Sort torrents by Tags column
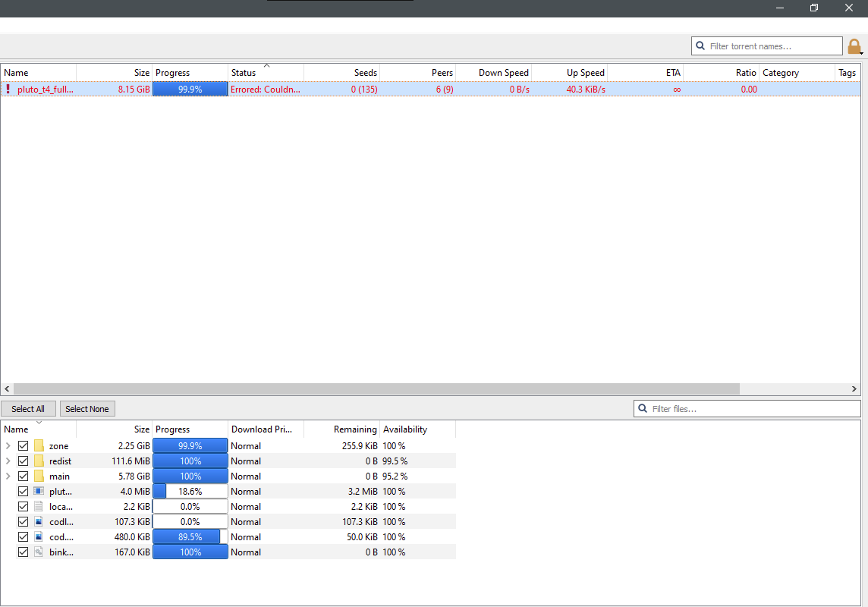Image resolution: width=868 pixels, height=607 pixels. (848, 73)
